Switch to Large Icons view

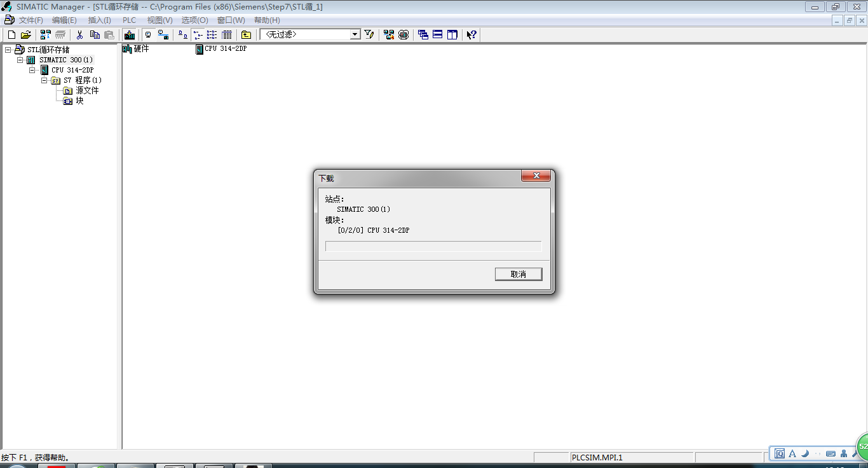pyautogui.click(x=183, y=35)
